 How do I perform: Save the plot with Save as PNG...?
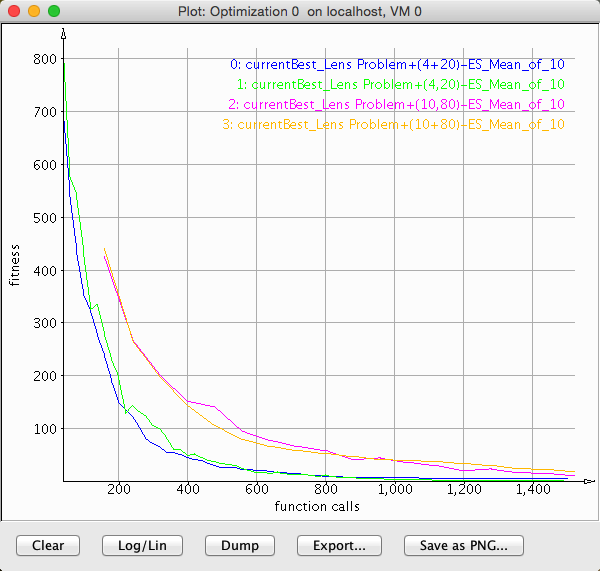point(463,545)
